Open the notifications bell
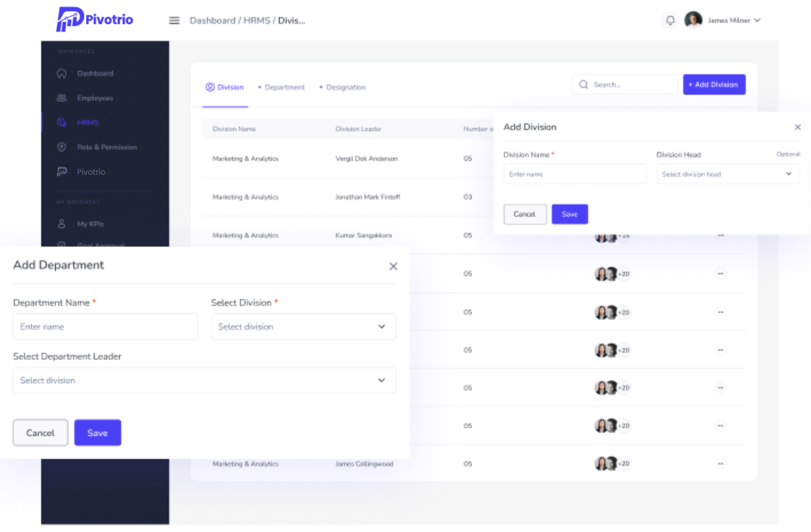The image size is (811, 532). coord(670,20)
